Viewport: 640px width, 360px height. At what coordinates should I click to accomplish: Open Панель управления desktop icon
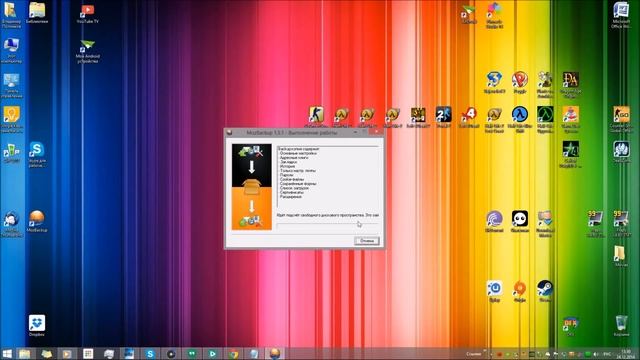pyautogui.click(x=11, y=86)
